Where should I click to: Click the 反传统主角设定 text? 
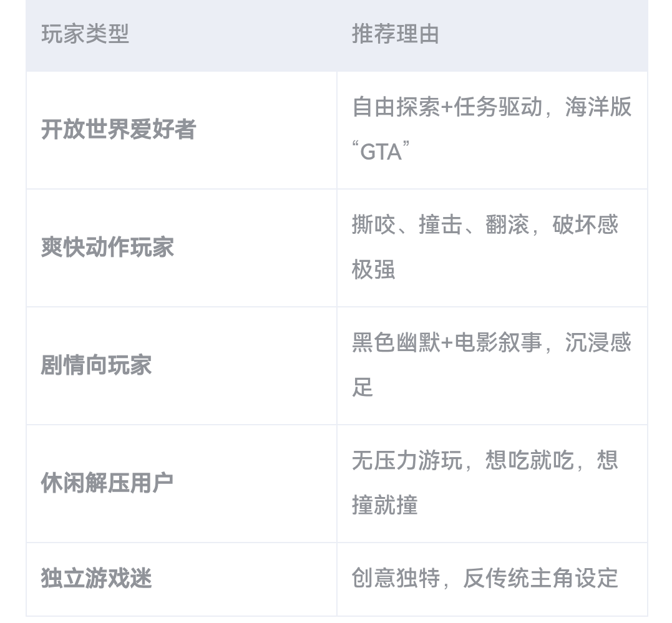click(x=540, y=579)
